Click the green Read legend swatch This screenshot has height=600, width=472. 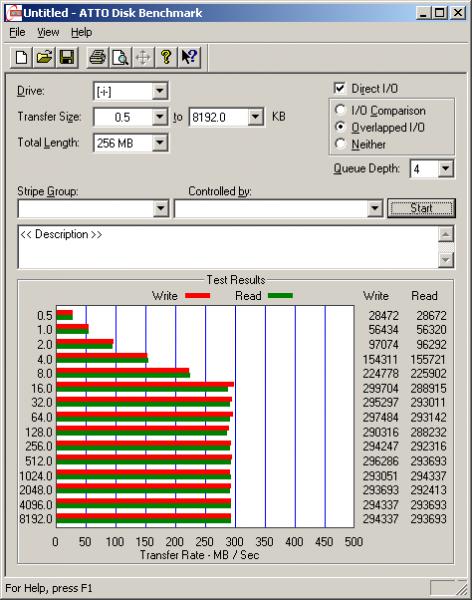pos(280,295)
